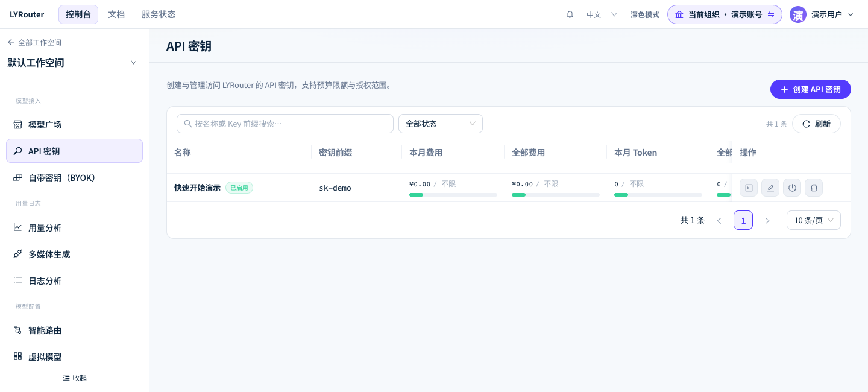Click the chart icon for 用量分析
Viewport: 868px width, 392px height.
click(x=17, y=228)
